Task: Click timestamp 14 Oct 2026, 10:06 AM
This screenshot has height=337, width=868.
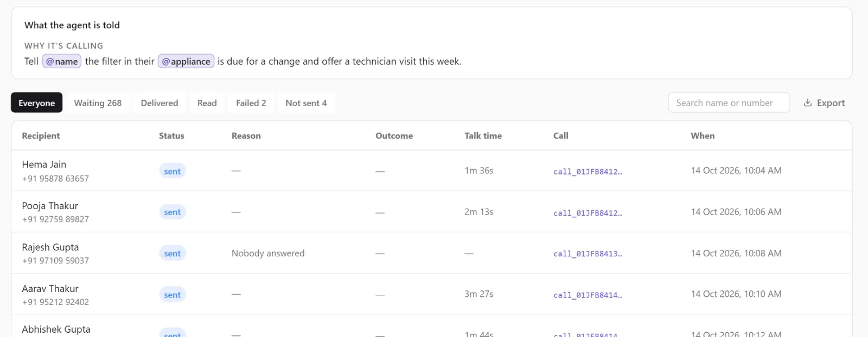Action: click(x=736, y=212)
